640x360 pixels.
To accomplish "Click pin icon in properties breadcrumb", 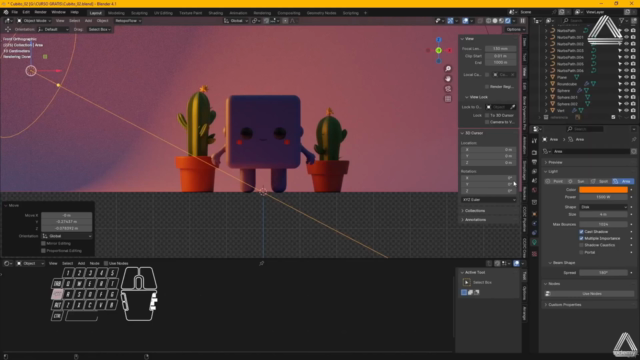I will (x=634, y=139).
